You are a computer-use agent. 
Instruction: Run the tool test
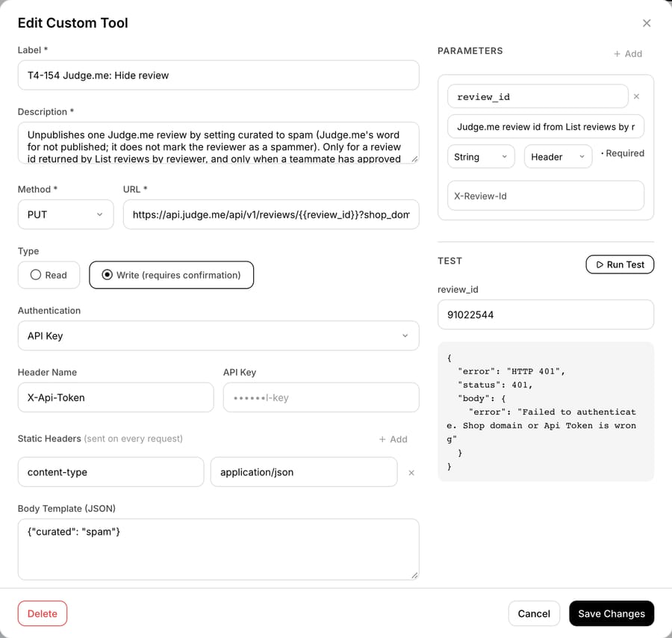[x=620, y=264]
